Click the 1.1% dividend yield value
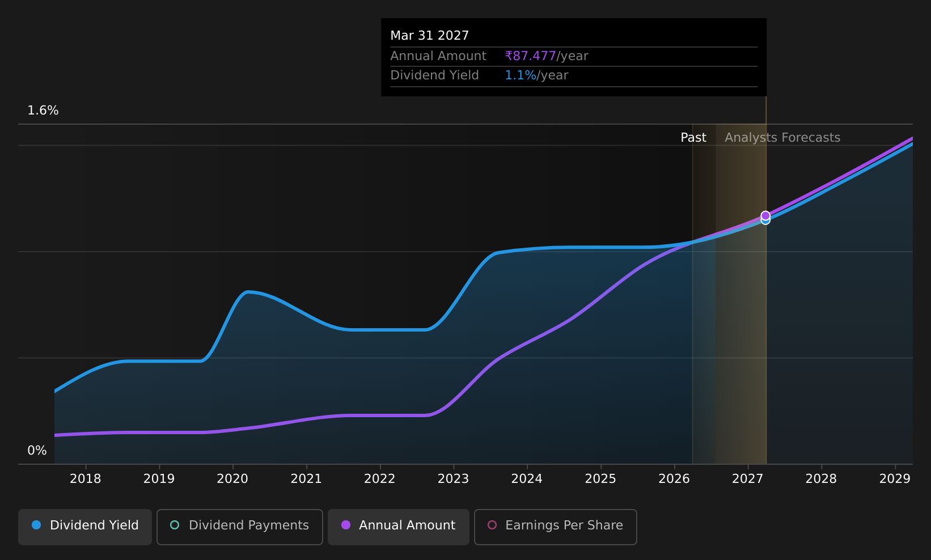Viewport: 931px width, 560px height. (x=520, y=75)
